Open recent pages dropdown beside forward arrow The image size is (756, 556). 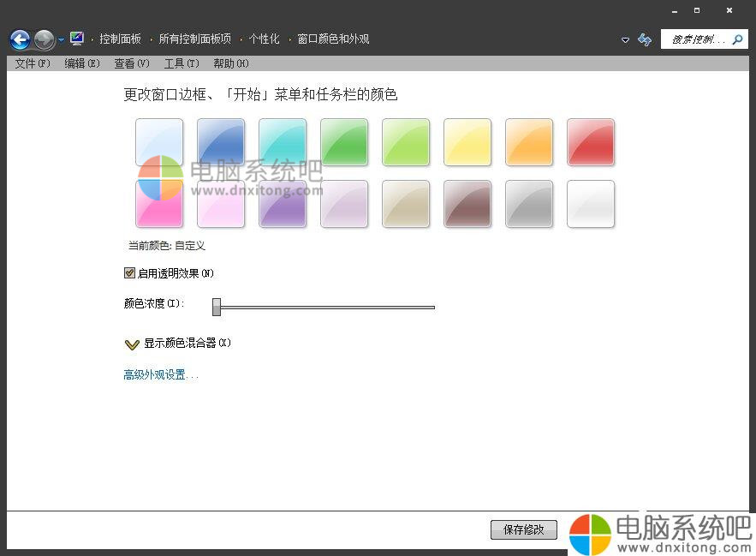pos(62,40)
